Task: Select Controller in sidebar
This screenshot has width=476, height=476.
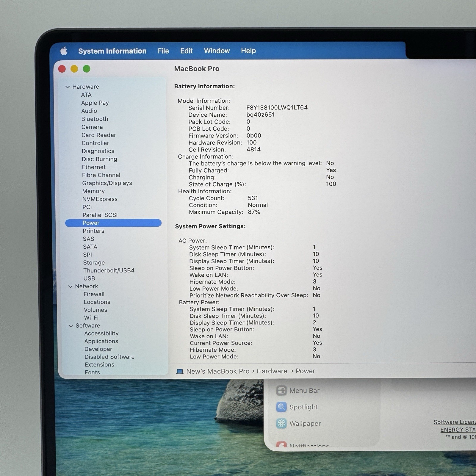Action: pos(95,143)
